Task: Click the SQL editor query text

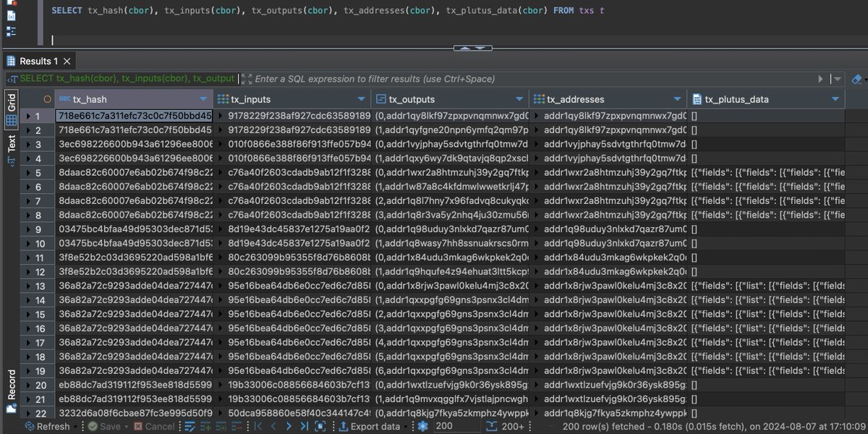Action: (x=328, y=11)
